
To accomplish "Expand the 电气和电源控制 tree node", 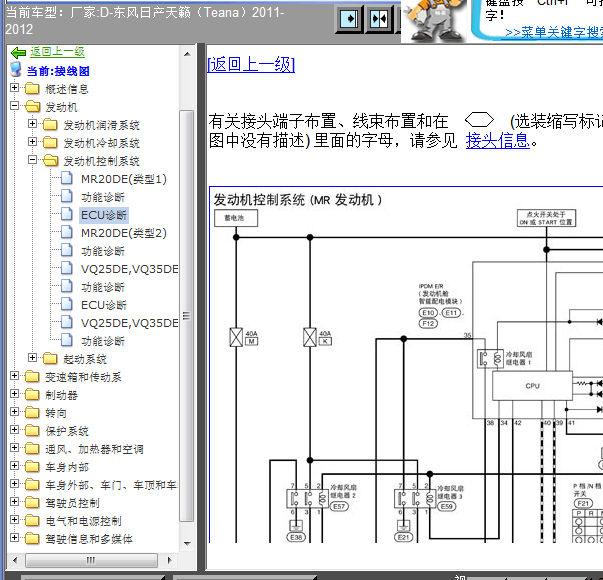I will click(15, 521).
